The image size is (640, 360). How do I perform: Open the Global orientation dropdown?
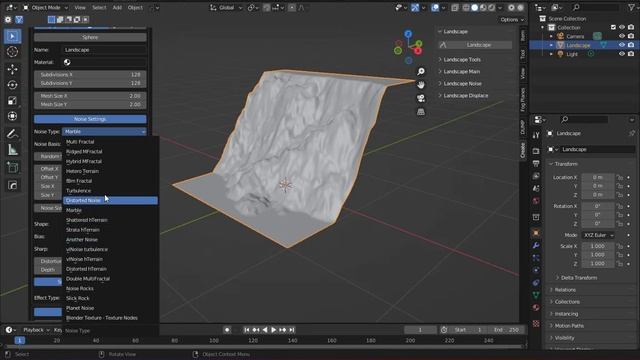(226, 7)
